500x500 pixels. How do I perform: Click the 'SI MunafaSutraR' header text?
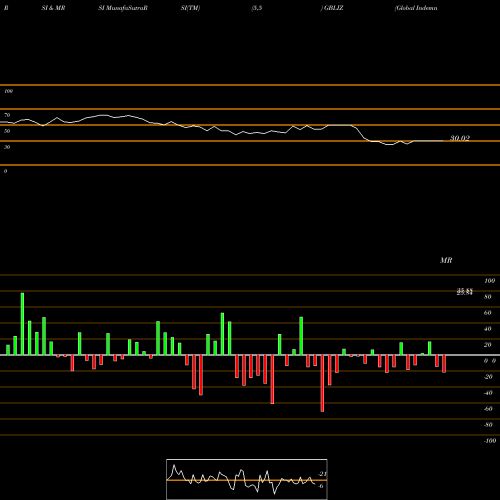point(123,8)
